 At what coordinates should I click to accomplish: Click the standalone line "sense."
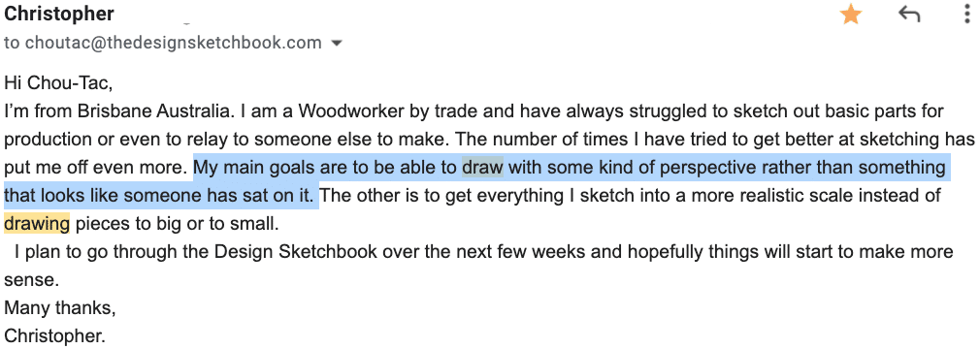pos(31,280)
